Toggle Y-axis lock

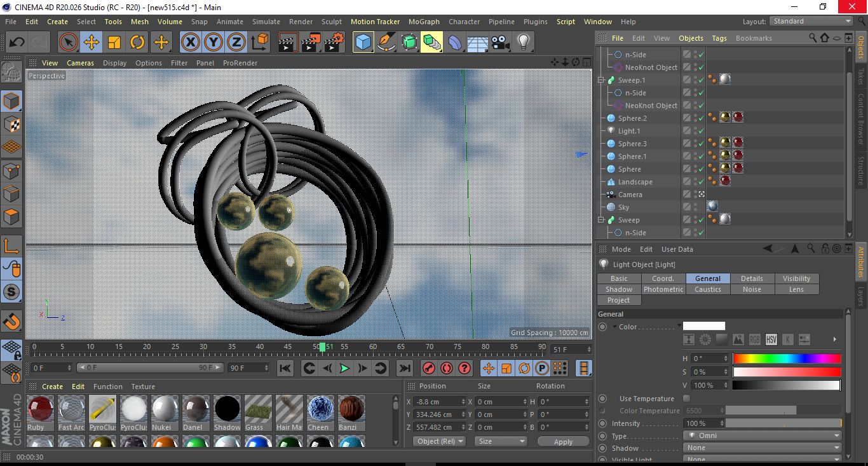214,43
